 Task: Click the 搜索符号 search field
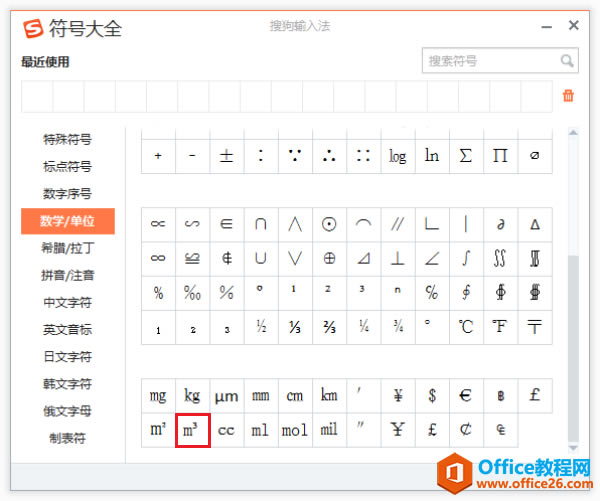coord(490,61)
